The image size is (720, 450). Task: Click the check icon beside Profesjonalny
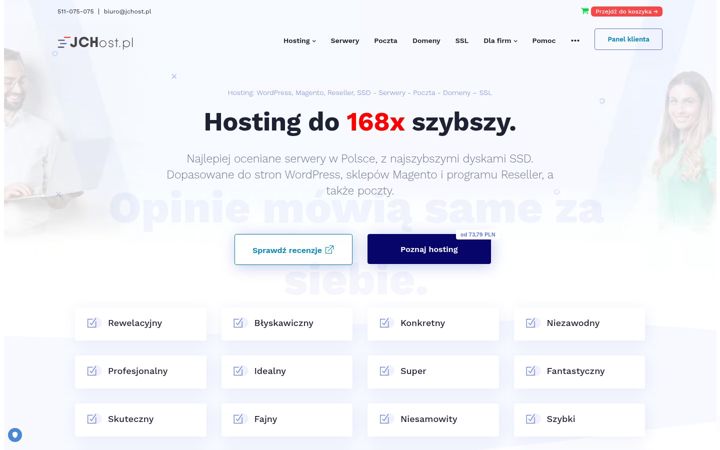click(x=92, y=371)
